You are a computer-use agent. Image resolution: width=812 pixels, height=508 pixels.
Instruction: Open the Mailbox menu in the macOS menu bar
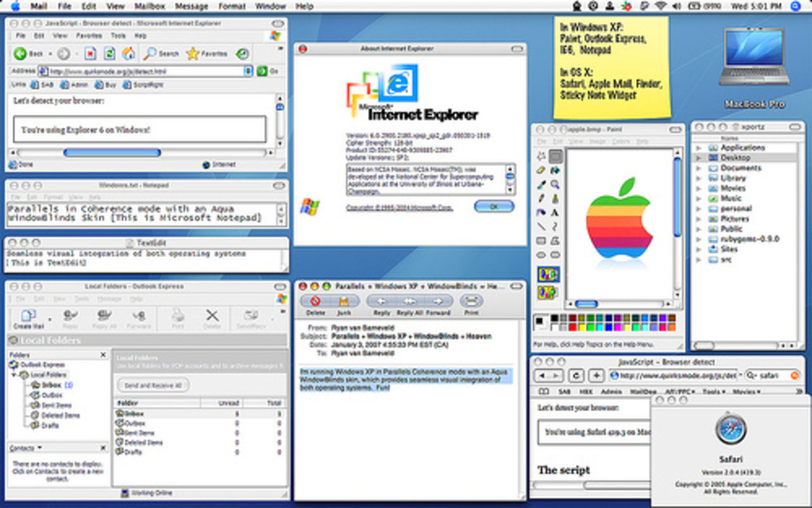tap(150, 6)
